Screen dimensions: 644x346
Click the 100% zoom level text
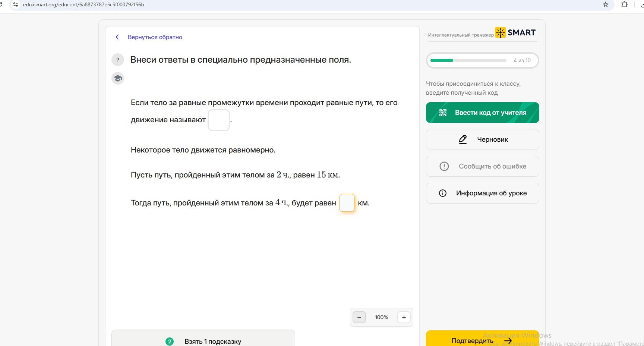click(x=382, y=317)
